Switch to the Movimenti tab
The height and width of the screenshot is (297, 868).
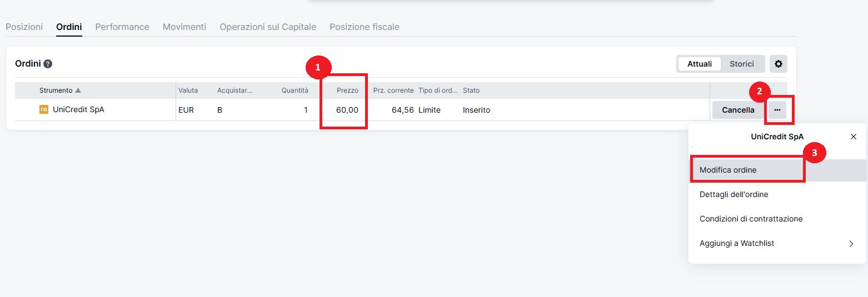(x=184, y=27)
